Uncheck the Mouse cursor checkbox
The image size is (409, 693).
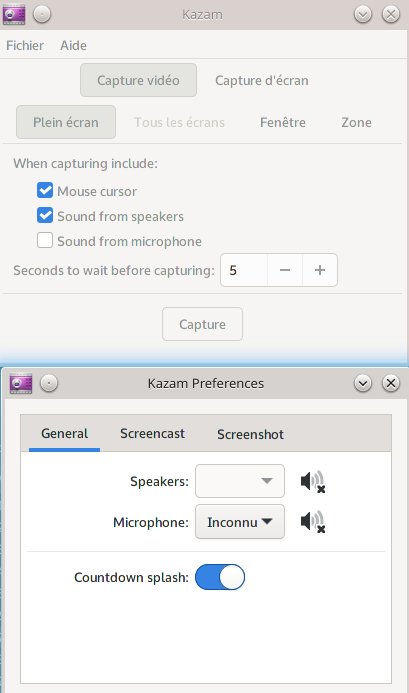coord(45,191)
